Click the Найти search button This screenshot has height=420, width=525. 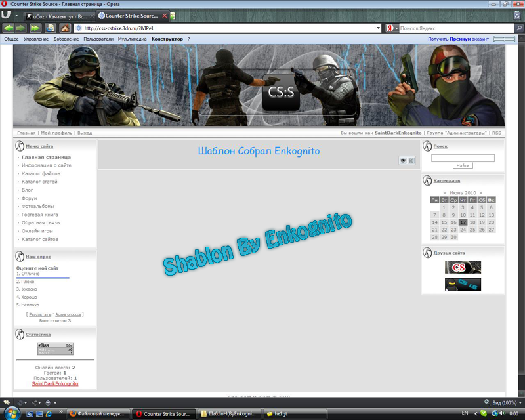point(463,165)
